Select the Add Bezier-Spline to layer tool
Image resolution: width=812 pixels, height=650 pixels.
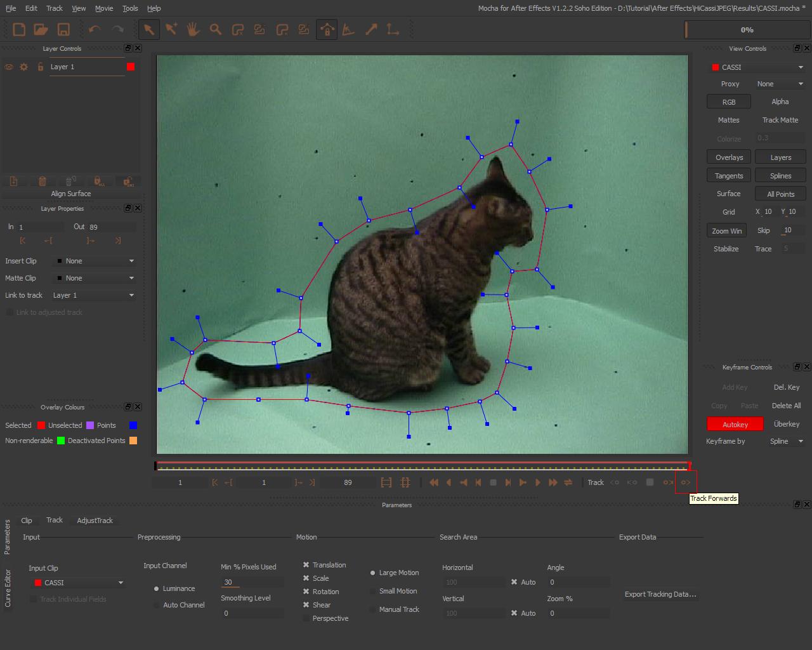click(304, 29)
